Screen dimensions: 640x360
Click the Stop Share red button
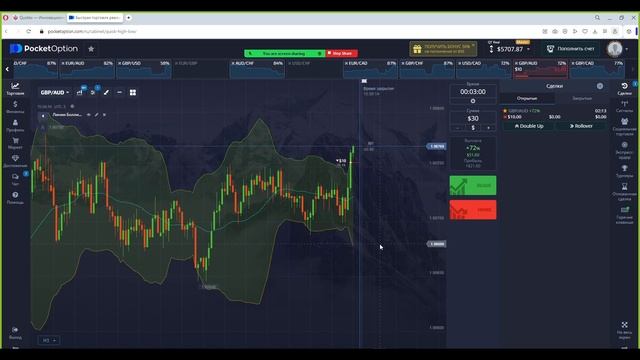coord(342,53)
